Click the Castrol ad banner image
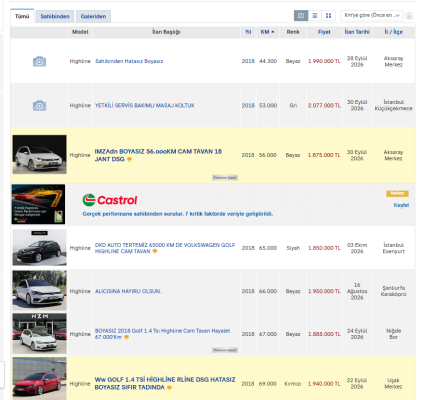This screenshot has height=400, width=423. [x=38, y=204]
